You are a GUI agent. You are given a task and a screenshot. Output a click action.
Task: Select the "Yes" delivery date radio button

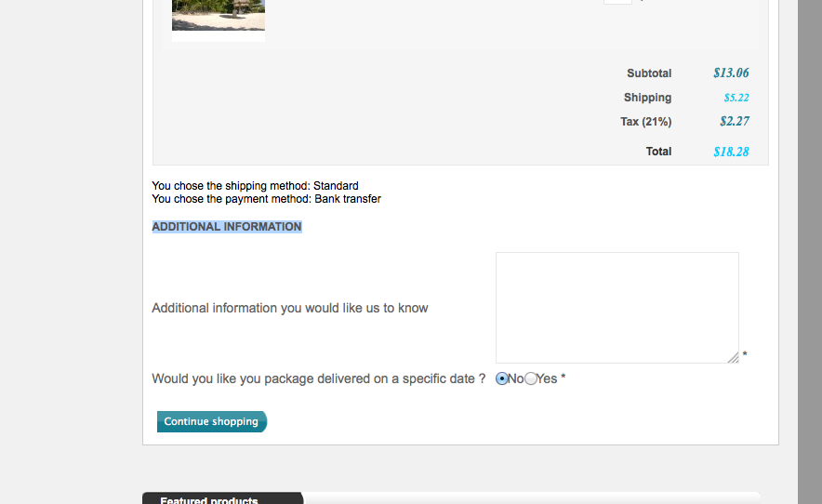pos(531,378)
